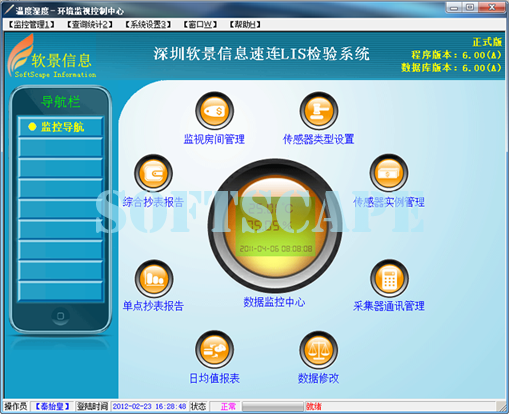Open the central 数据监控中心 gauge button

(x=275, y=226)
